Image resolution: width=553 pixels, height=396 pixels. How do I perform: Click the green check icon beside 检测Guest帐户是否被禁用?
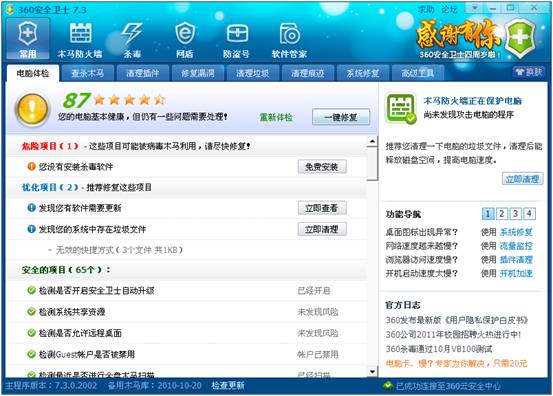(31, 354)
